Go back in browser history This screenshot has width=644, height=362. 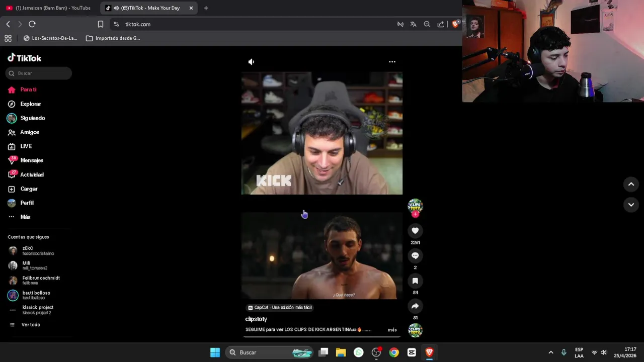point(8,24)
